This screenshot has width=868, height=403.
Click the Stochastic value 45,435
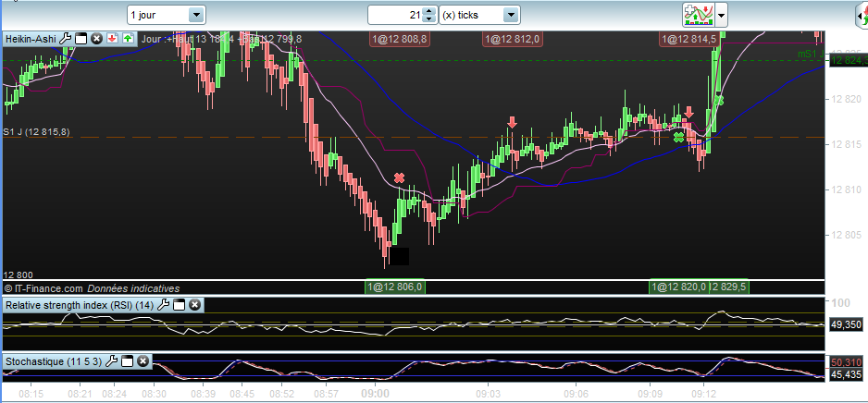click(x=847, y=374)
